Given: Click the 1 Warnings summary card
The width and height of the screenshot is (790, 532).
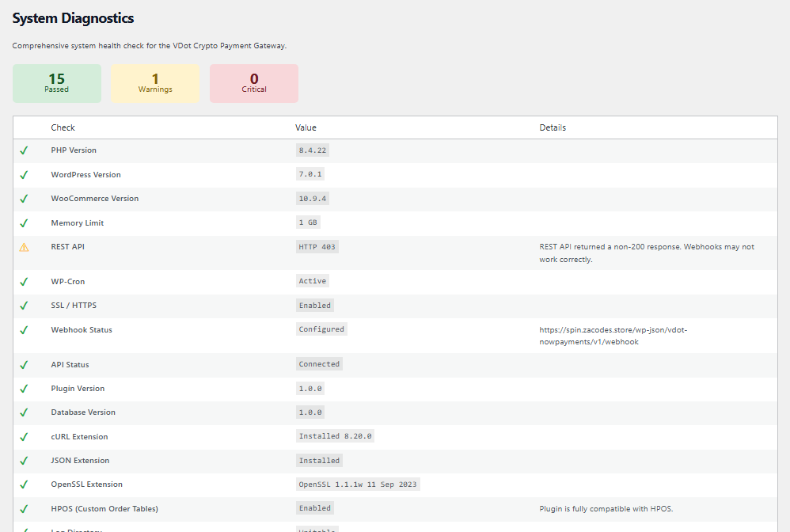Looking at the screenshot, I should 155,84.
